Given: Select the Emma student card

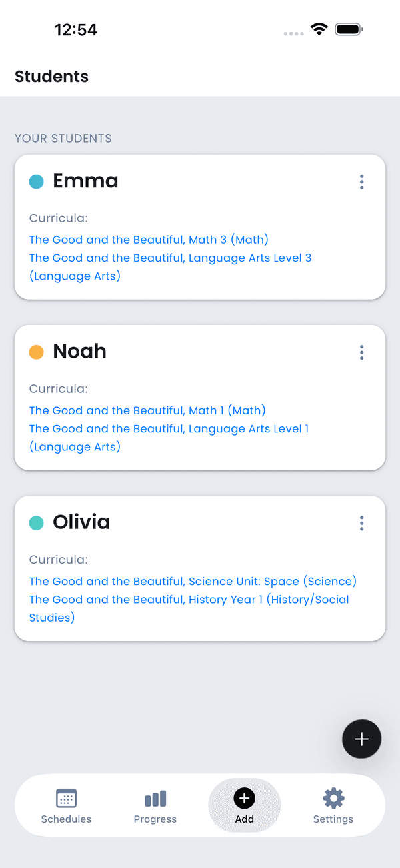Looking at the screenshot, I should coord(199,226).
